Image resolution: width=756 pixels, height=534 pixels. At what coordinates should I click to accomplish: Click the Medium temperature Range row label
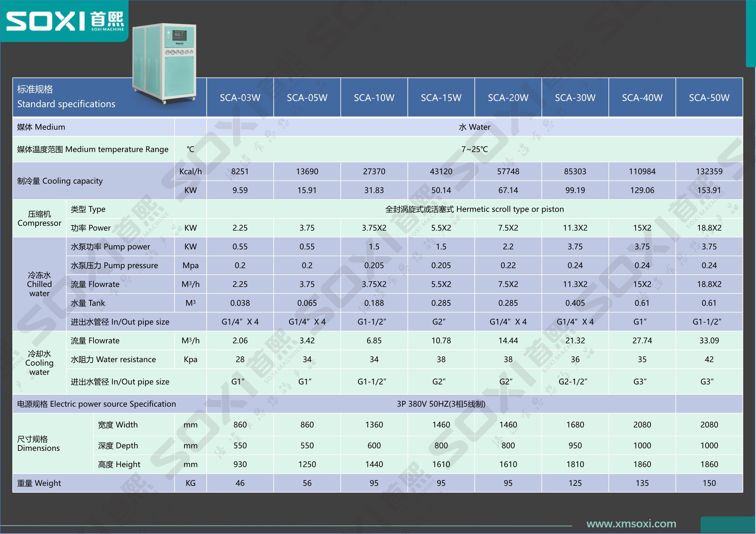(x=93, y=149)
